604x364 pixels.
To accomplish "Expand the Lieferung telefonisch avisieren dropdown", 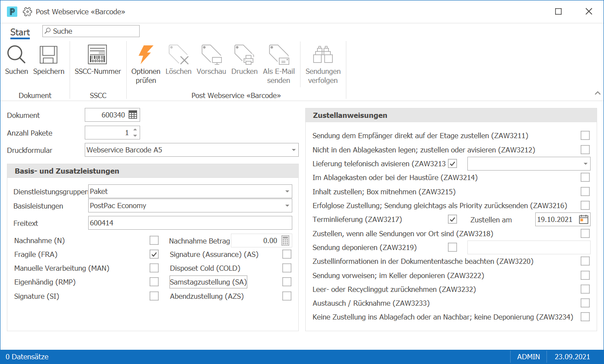I will click(x=586, y=164).
